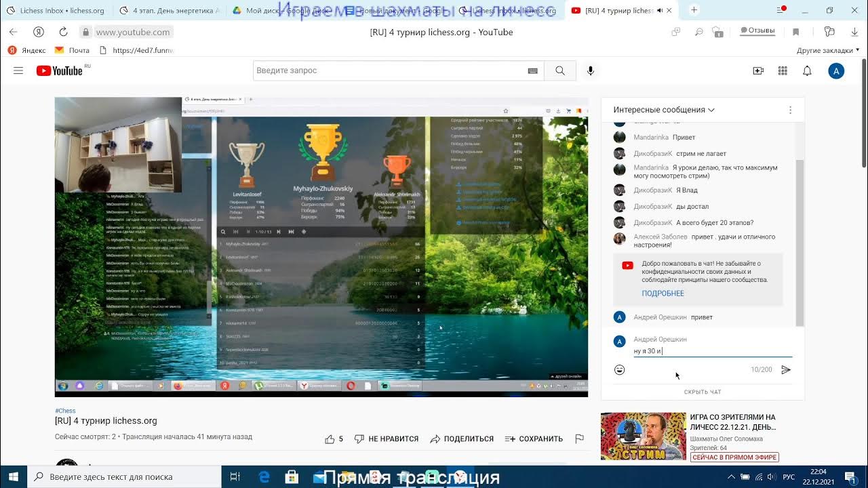The height and width of the screenshot is (488, 868).
Task: Click ПОДЕЛИТЬСЯ share button
Action: coord(462,439)
